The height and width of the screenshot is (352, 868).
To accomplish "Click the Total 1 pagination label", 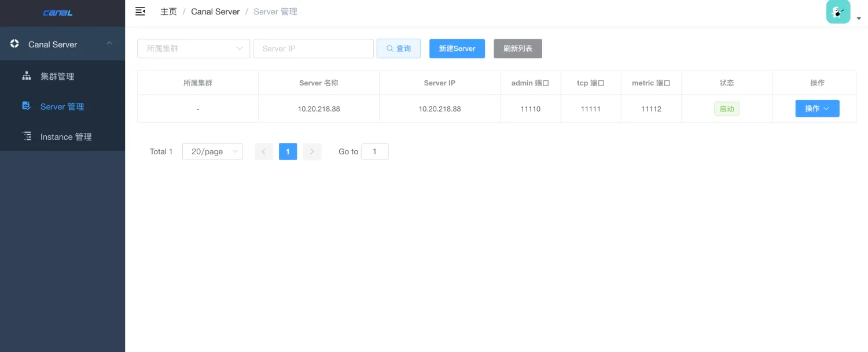I will pos(161,151).
